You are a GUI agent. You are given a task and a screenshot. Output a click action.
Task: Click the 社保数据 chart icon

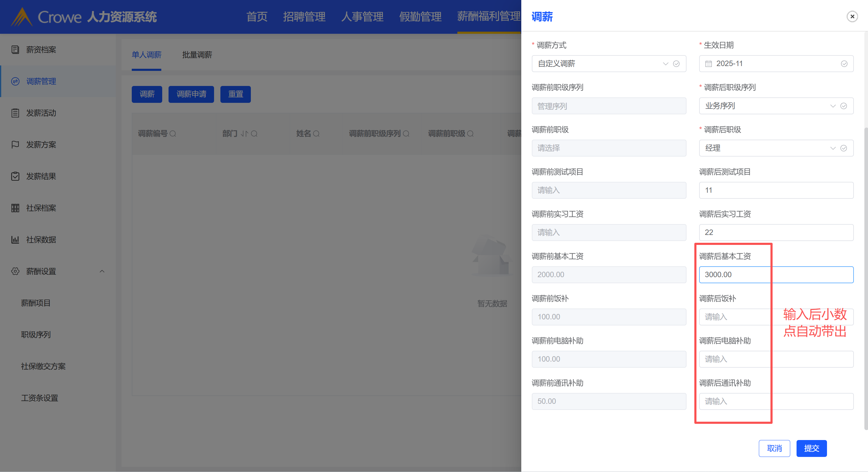[x=15, y=240]
